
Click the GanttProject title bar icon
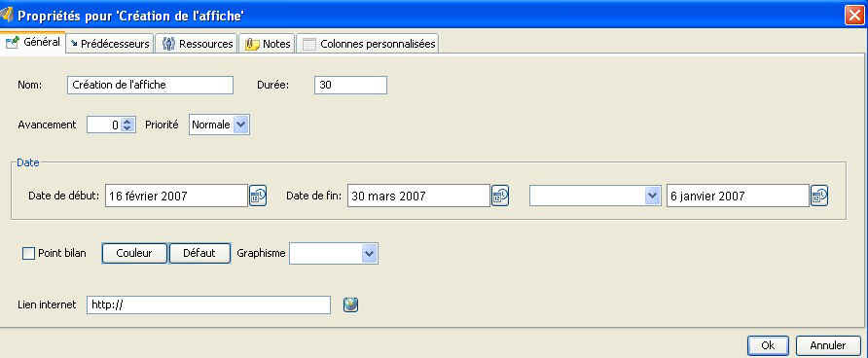point(7,15)
